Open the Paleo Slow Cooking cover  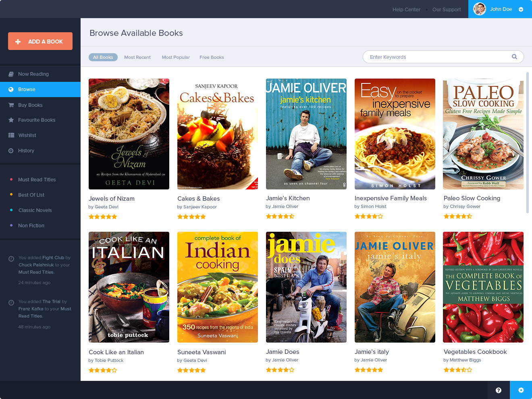483,134
